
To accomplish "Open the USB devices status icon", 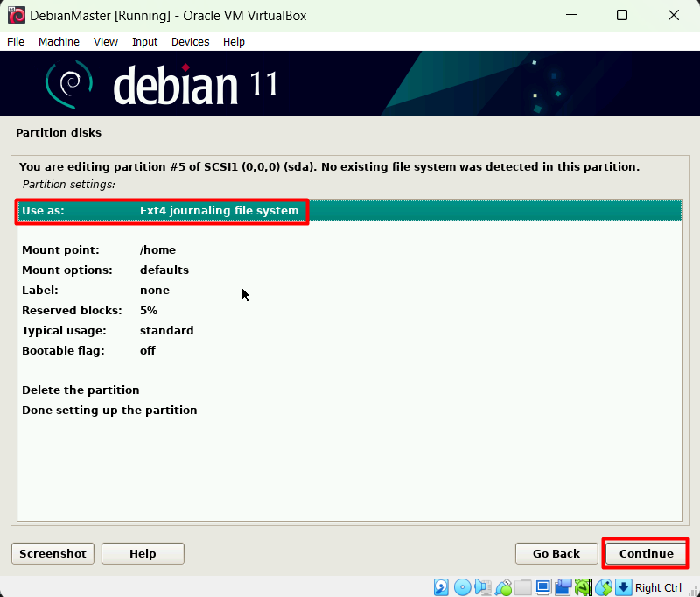I will [503, 587].
